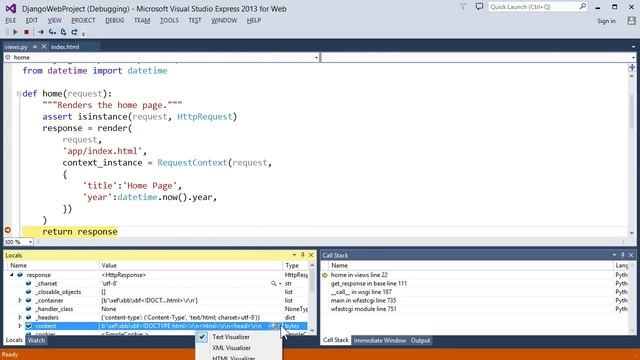Click the current frame arrow icon in Call Stack
Screen dimensions: 640x360
[325, 275]
